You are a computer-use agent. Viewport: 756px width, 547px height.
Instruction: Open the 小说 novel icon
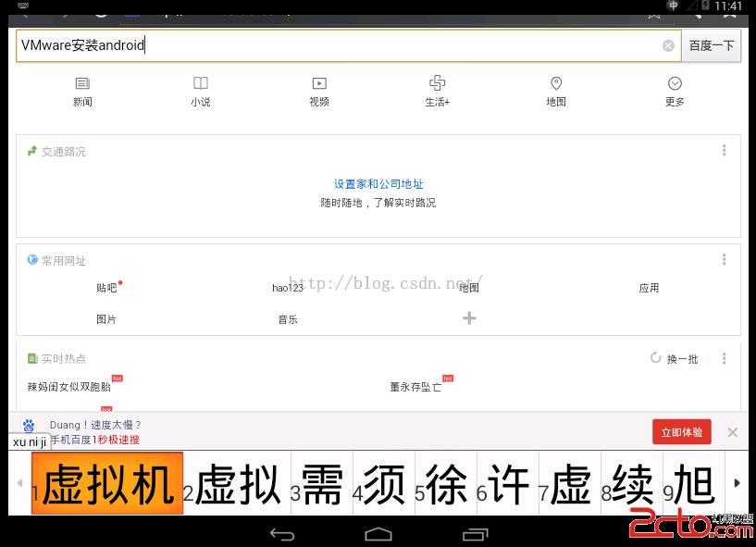tap(201, 92)
